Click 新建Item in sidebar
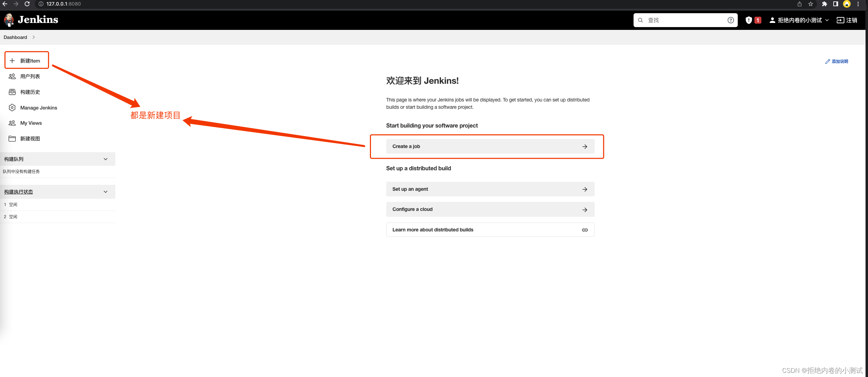This screenshot has height=377, width=868. pos(27,60)
